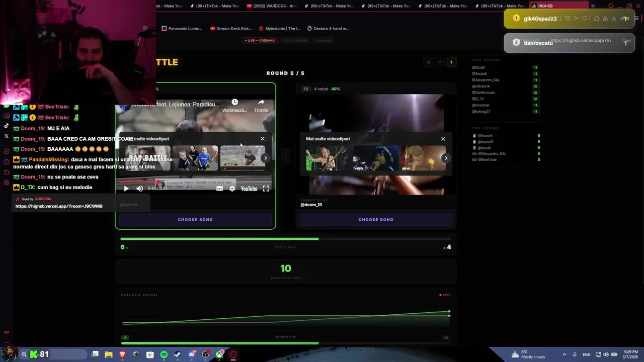
Task: Open the weather widget showing 6°C
Action: point(528,354)
